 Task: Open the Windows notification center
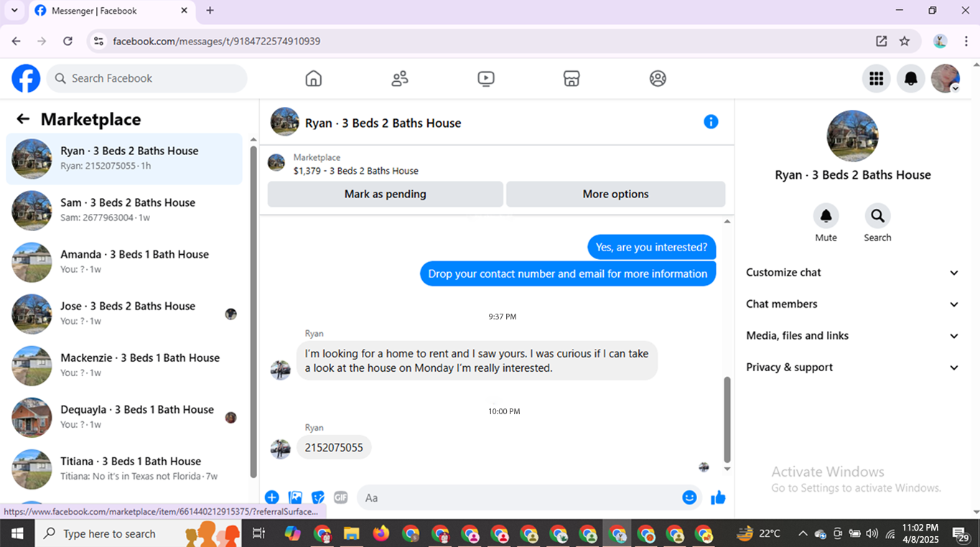961,534
